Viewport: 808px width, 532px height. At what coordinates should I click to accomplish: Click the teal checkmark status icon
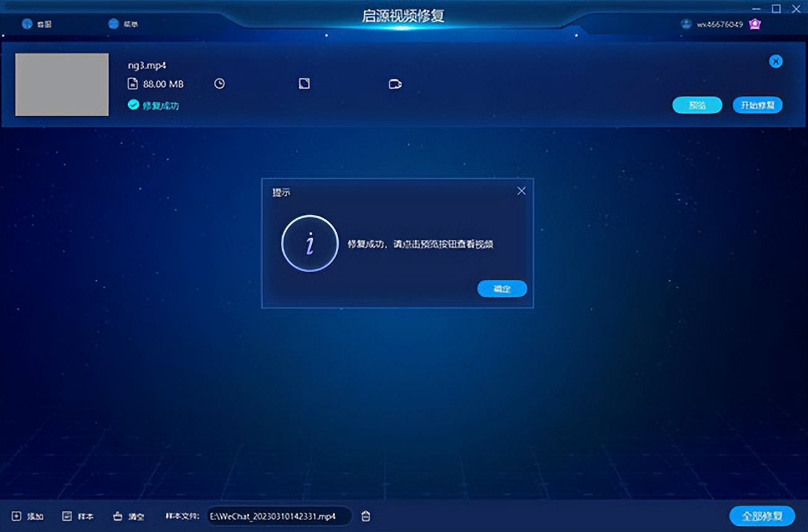pyautogui.click(x=133, y=105)
